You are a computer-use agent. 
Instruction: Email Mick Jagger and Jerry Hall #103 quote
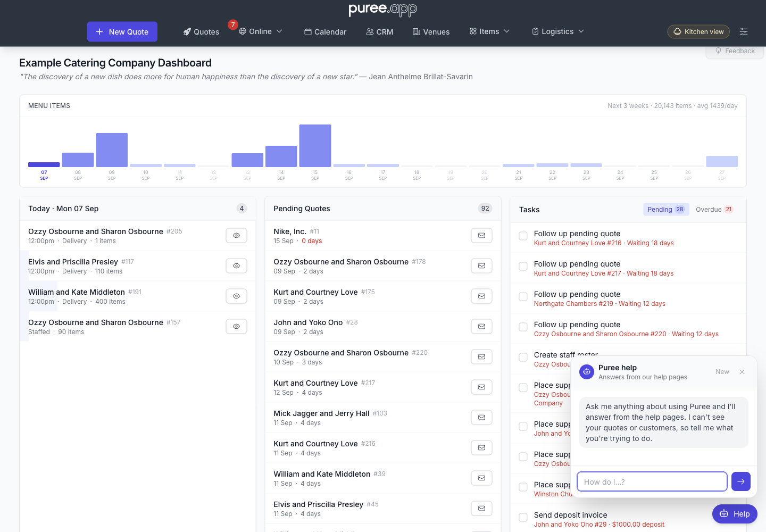click(481, 417)
